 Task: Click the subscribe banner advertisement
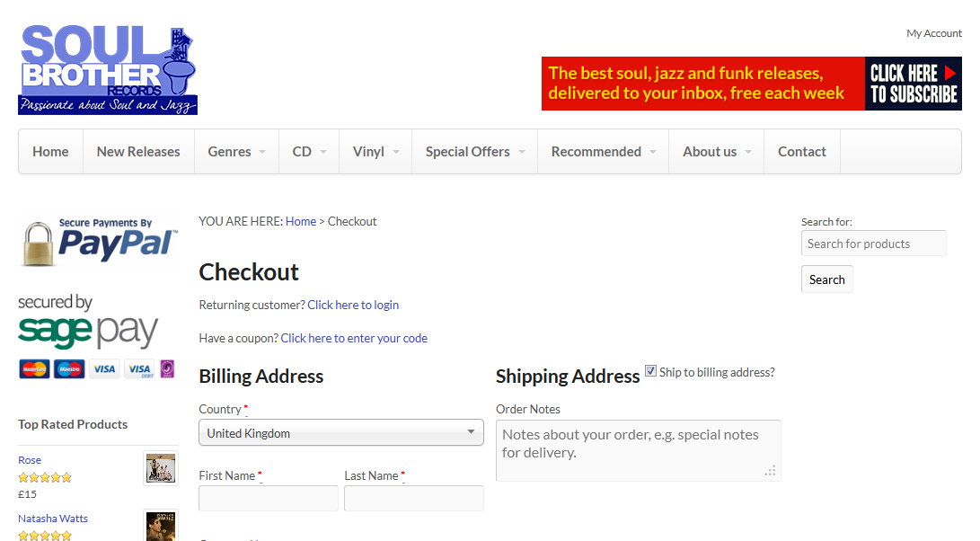pos(751,84)
